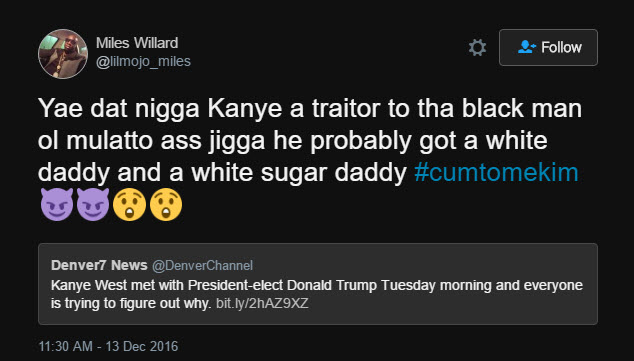
Task: Click the last astonished face emoji
Action: point(166,204)
